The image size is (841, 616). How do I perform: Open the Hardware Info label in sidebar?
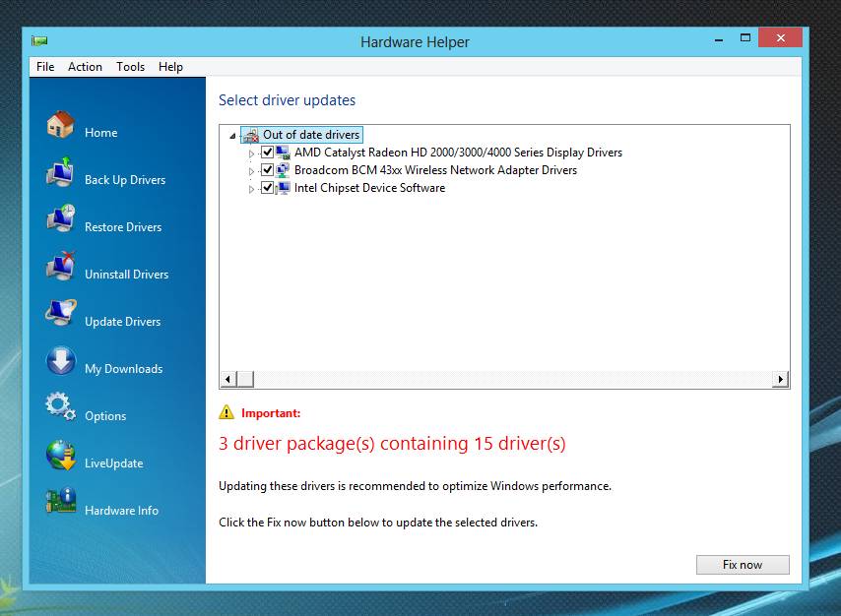(x=121, y=511)
